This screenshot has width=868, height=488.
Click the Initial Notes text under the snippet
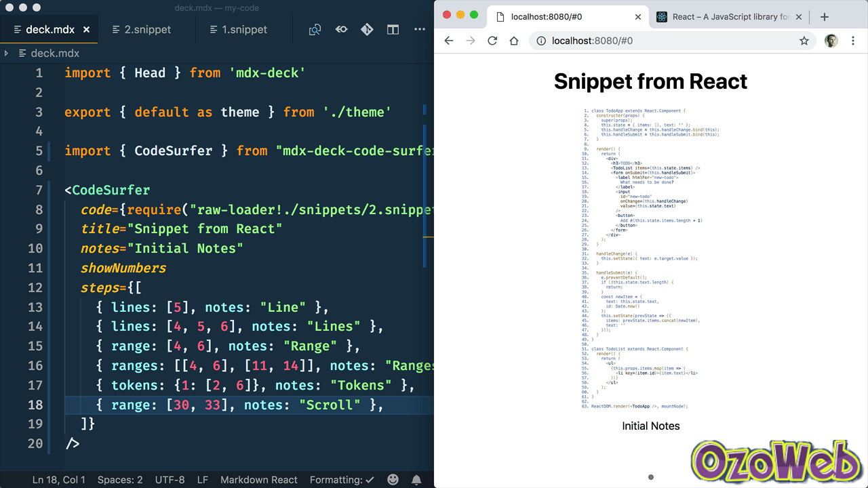tap(651, 426)
